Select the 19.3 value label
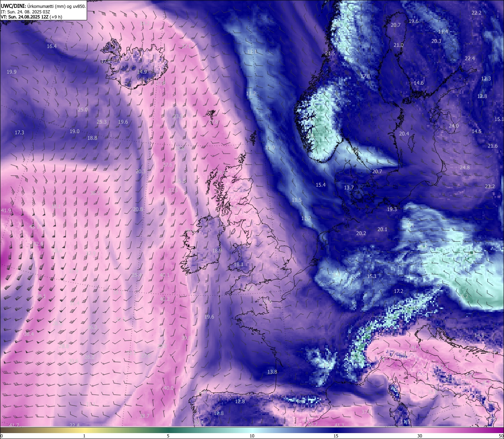 [392, 209]
